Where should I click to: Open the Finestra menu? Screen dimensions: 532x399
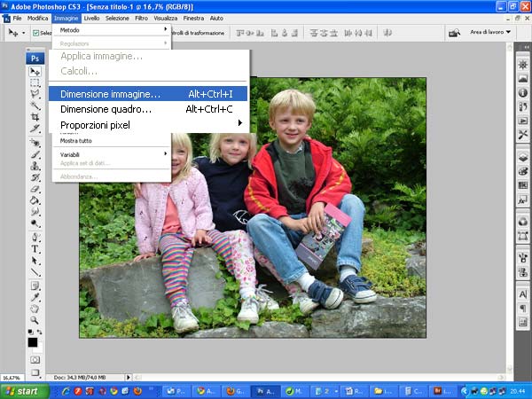pyautogui.click(x=193, y=19)
